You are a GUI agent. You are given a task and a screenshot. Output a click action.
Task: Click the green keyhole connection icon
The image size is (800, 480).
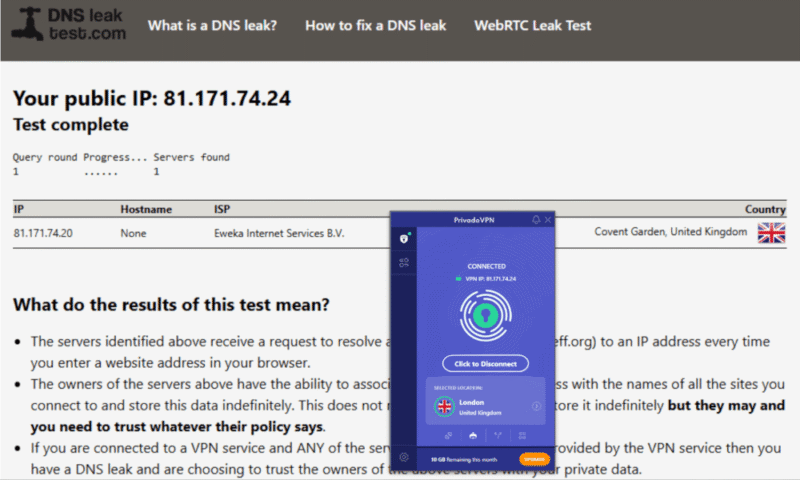pyautogui.click(x=485, y=316)
